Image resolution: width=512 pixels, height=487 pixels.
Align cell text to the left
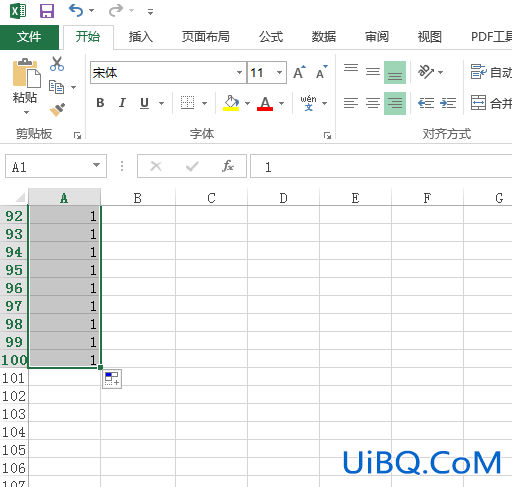click(x=351, y=103)
